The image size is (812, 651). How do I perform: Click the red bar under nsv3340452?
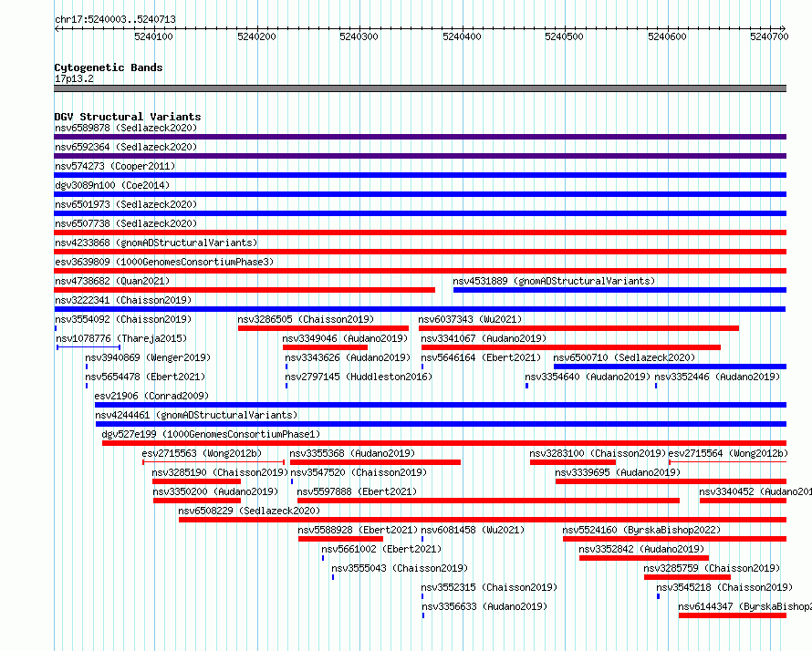tap(743, 501)
